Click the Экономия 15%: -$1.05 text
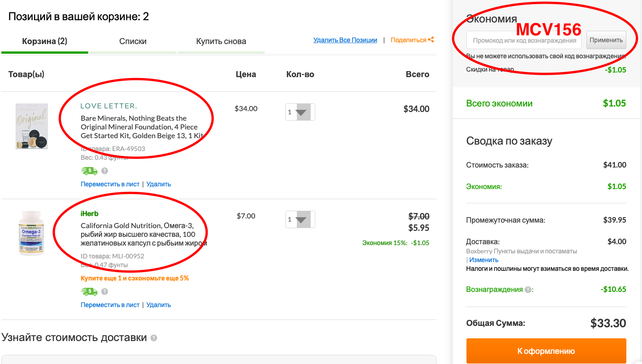642x364 pixels. coord(396,243)
